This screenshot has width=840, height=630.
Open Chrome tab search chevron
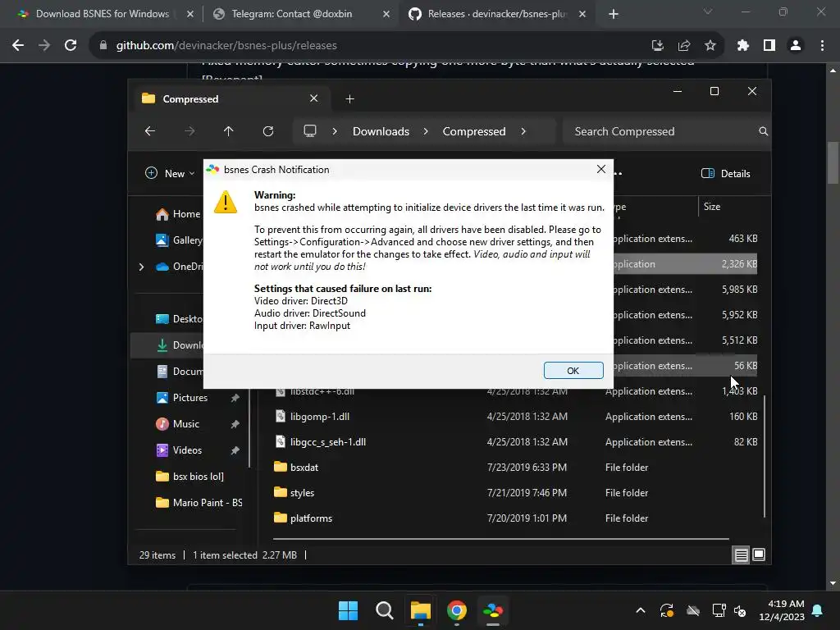708,11
